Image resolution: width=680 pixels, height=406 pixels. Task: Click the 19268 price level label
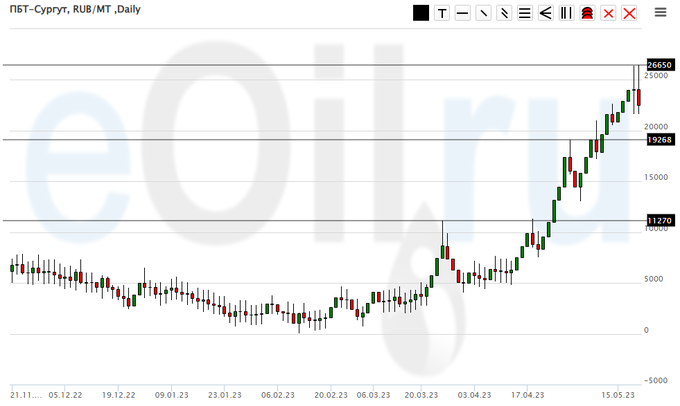tap(659, 140)
